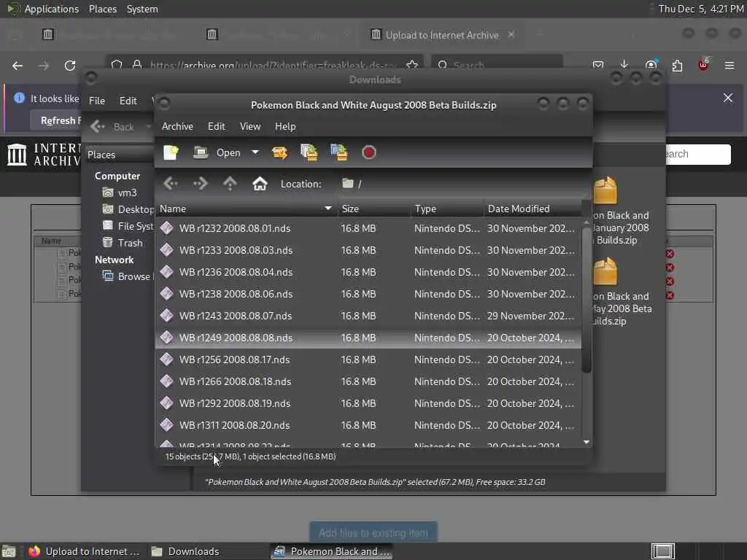
Task: Click the Add files to archive icon
Action: tap(309, 153)
